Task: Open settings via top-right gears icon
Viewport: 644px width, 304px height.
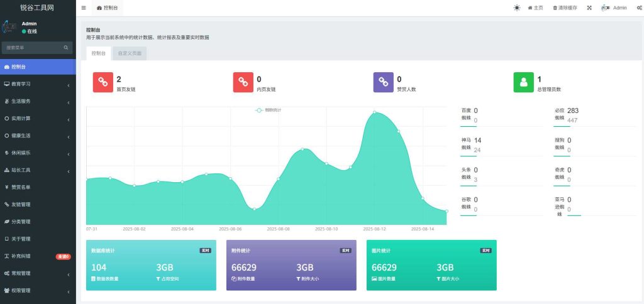Action: [x=639, y=8]
